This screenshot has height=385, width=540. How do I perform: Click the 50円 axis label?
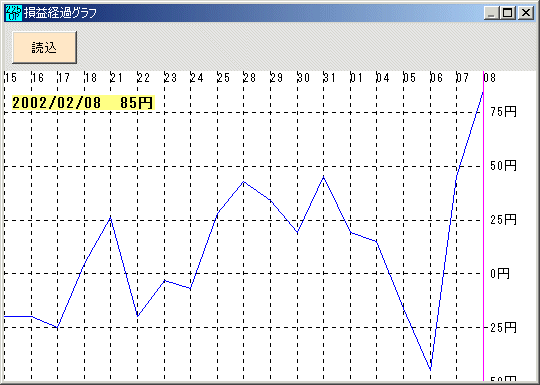pyautogui.click(x=503, y=166)
